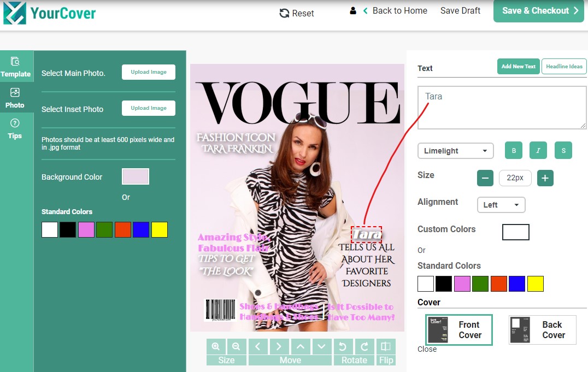This screenshot has width=588, height=372.
Task: Set text color to blue swatch
Action: (517, 284)
